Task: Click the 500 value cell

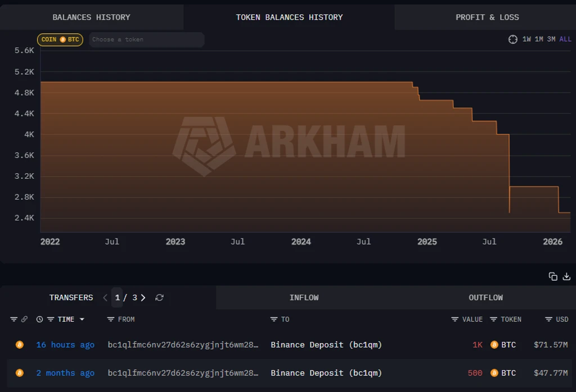Action: (x=475, y=373)
